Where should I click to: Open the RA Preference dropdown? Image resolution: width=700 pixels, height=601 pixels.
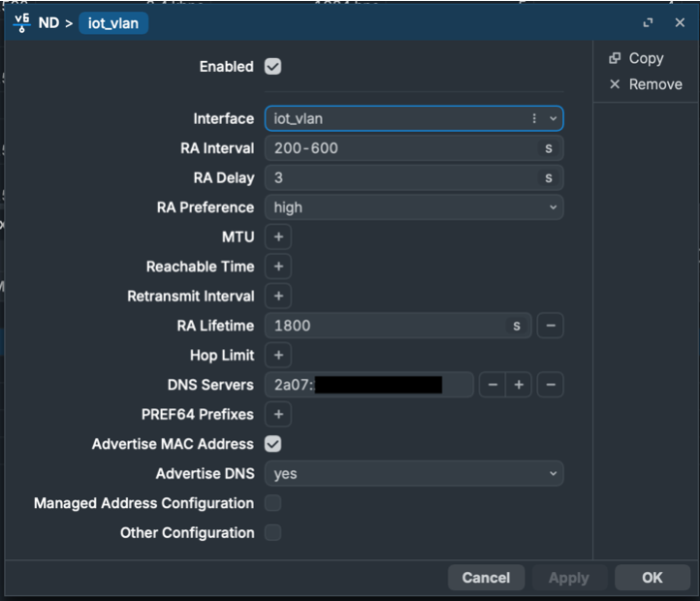(x=414, y=207)
